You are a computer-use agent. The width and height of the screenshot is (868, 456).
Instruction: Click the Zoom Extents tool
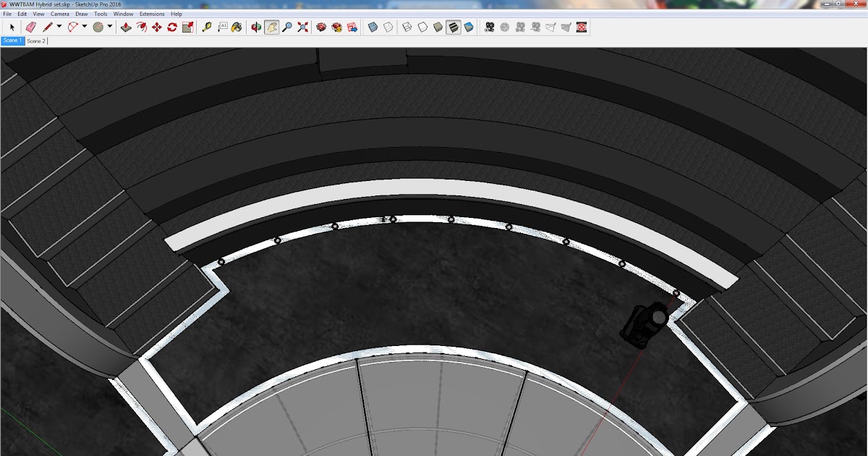coord(302,28)
